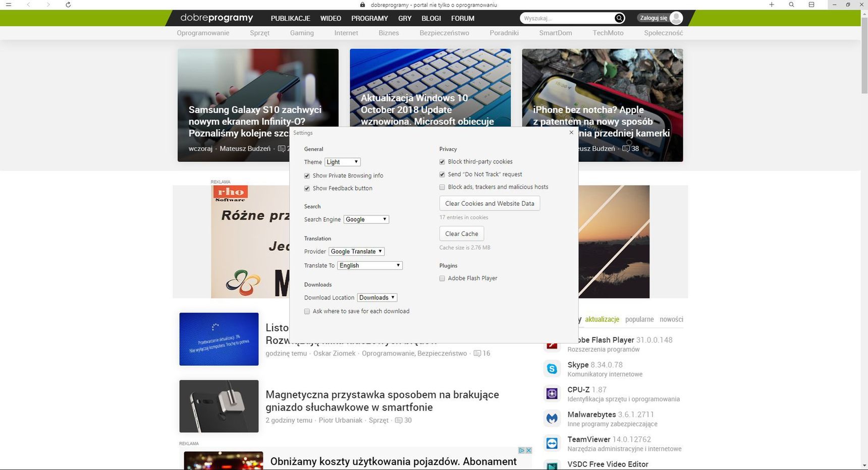This screenshot has width=868, height=470.
Task: Toggle Send Do Not Track request
Action: coord(442,174)
